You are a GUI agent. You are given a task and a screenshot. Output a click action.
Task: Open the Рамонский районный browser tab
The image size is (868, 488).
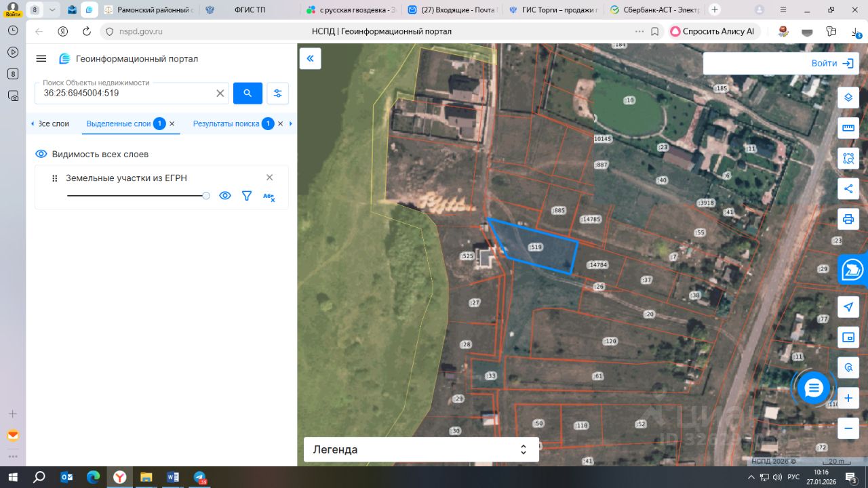click(147, 10)
